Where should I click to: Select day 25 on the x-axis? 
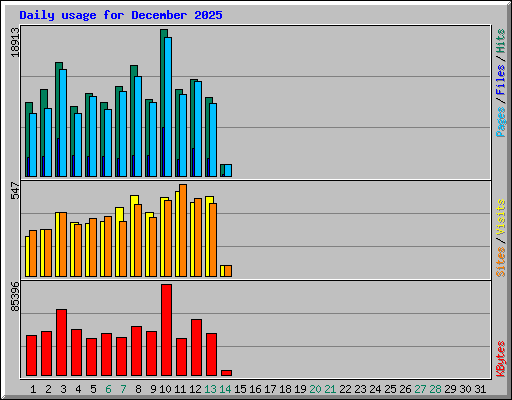[x=390, y=389]
